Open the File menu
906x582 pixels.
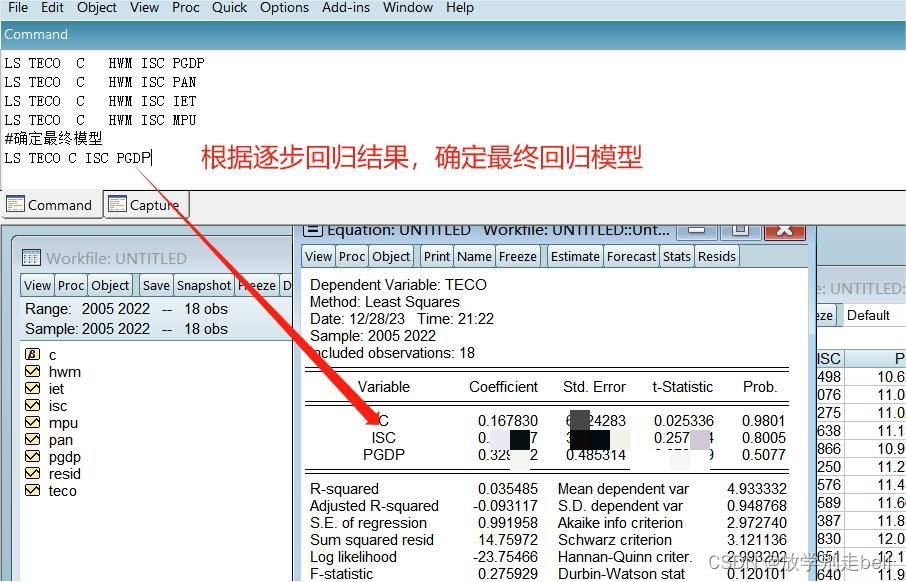pyautogui.click(x=17, y=8)
